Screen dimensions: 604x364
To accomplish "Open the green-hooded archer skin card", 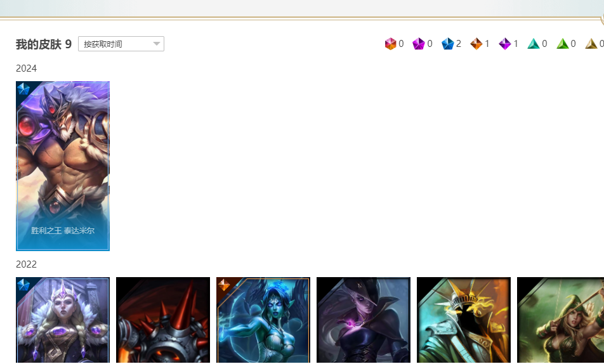I will tap(560, 320).
